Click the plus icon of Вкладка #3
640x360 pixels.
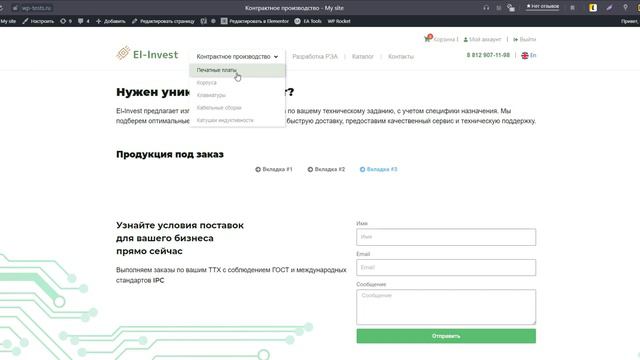click(x=362, y=169)
